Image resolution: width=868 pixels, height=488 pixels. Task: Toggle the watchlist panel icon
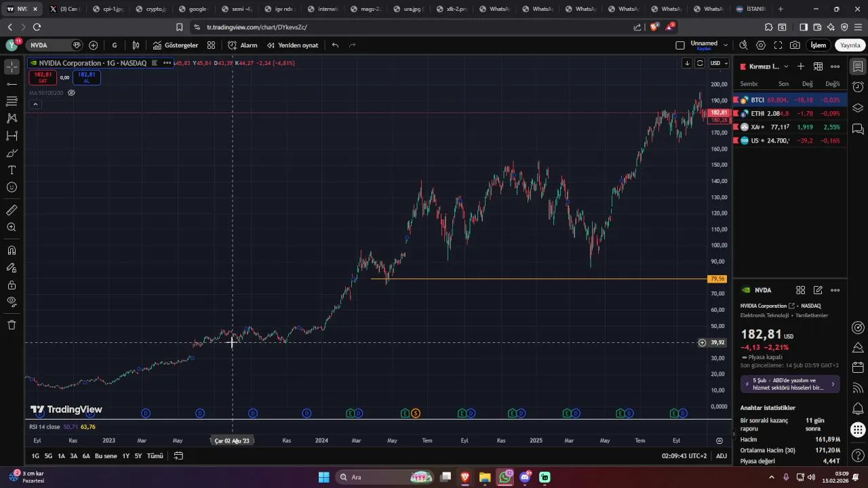coord(858,66)
